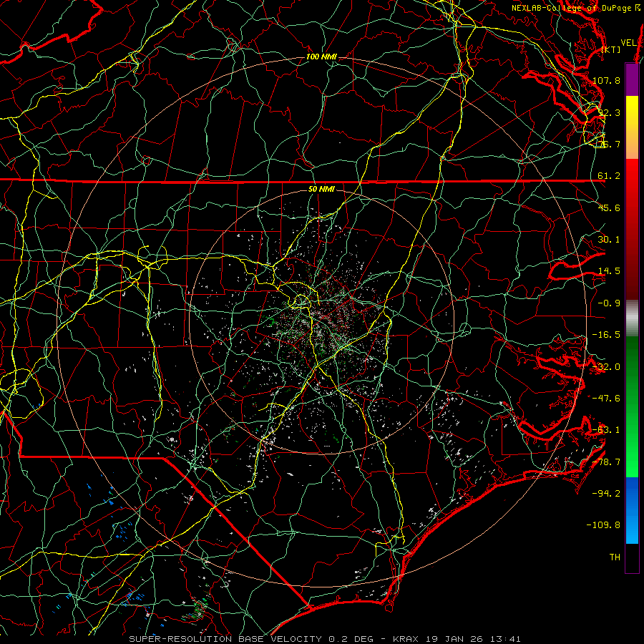Pick the yellow segment of the velocity color bar
Image resolution: width=644 pixels, height=644 pixels.
pos(632,127)
